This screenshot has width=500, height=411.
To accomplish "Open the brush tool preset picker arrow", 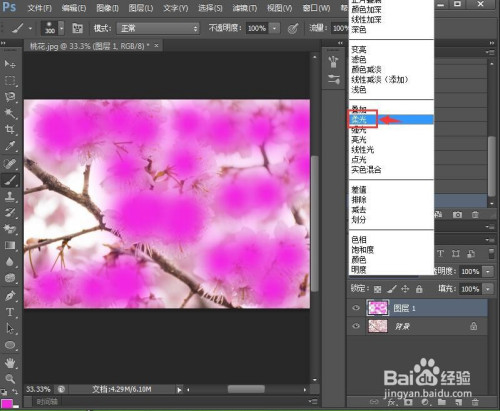I will point(30,29).
